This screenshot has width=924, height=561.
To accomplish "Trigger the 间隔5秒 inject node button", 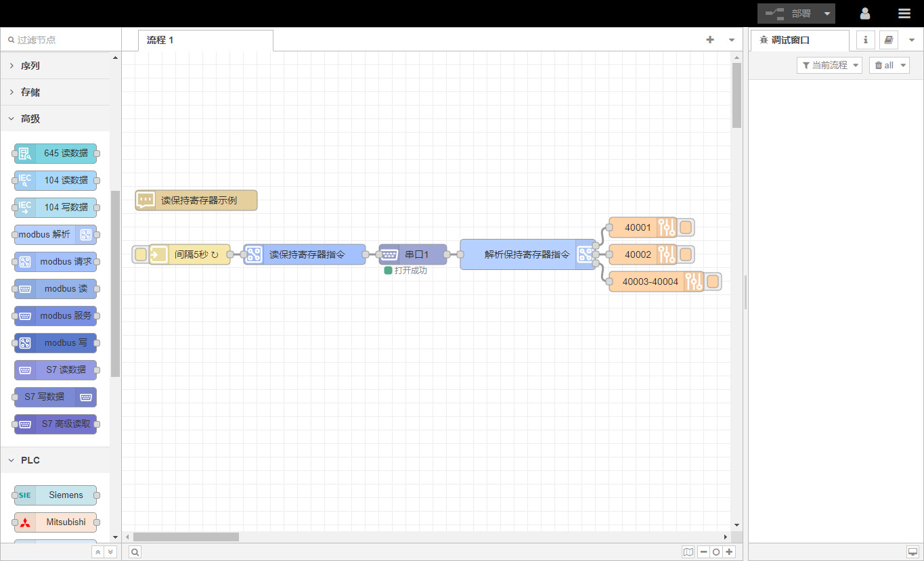I will (141, 254).
